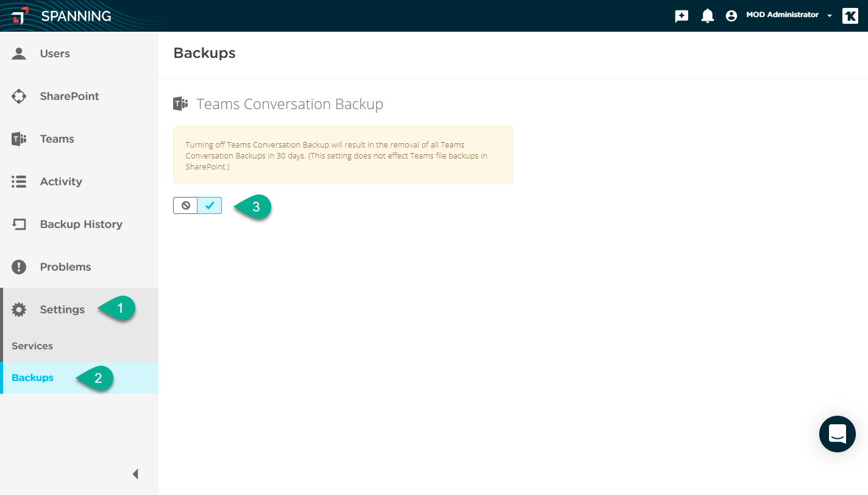Click the backup removal warning message
Image resolution: width=868 pixels, height=495 pixels.
coord(343,155)
